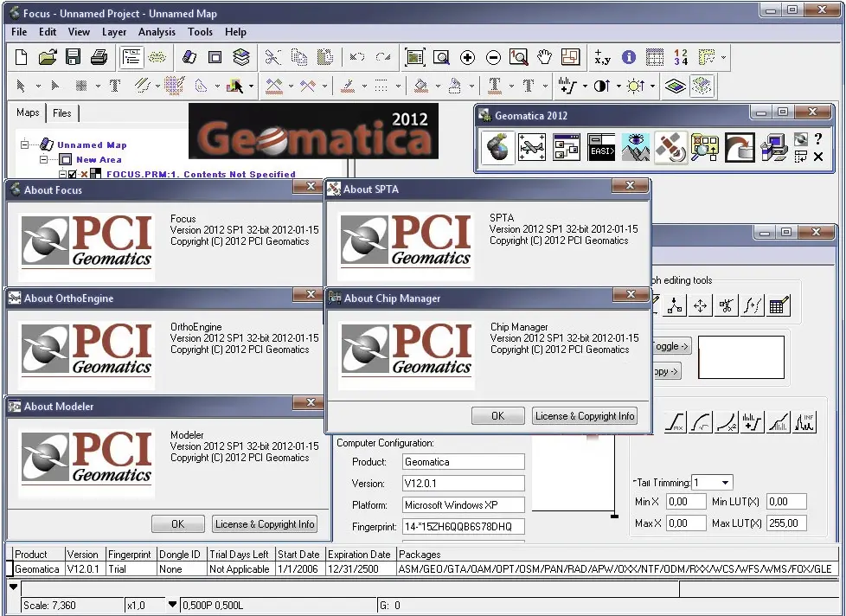Click OK in About Modeler dialog
Screen dimensions: 846x616
click(x=177, y=523)
